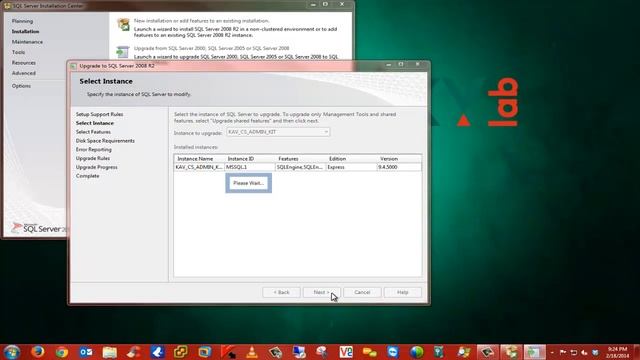Click the Instance ID column header
The image size is (640, 360).
(x=250, y=158)
